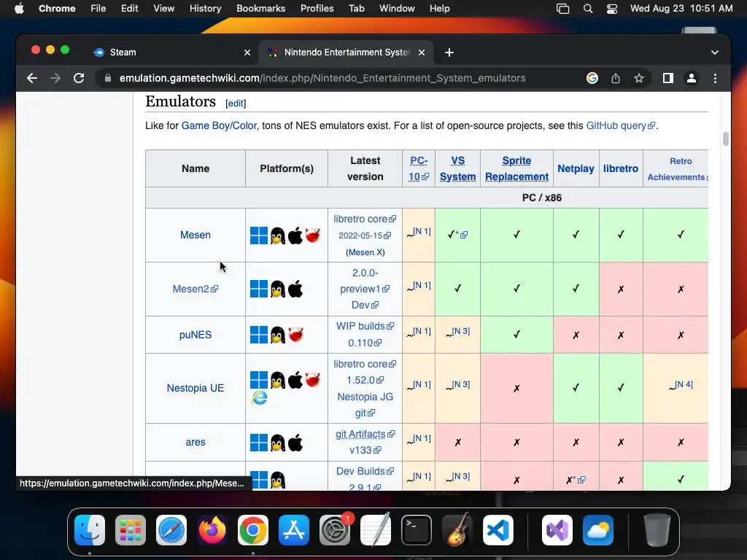This screenshot has height=560, width=747.
Task: Expand the tab search chevron
Action: (x=715, y=52)
